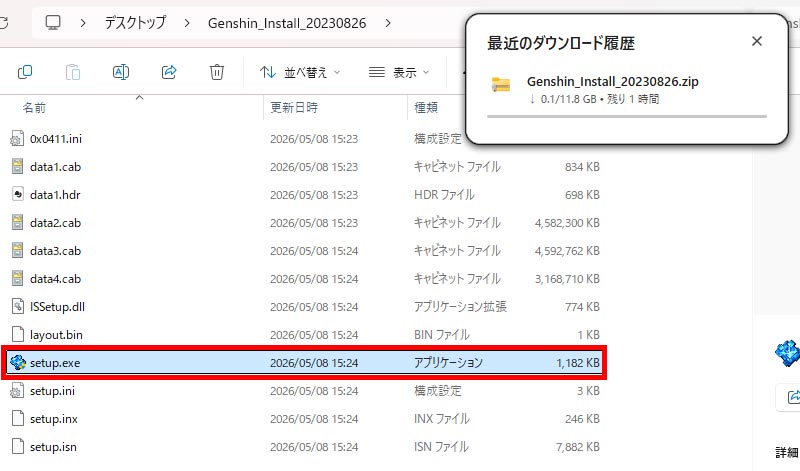Screen dimensions: 800x471
Task: Click the Delete trash can icon
Action: 217,72
